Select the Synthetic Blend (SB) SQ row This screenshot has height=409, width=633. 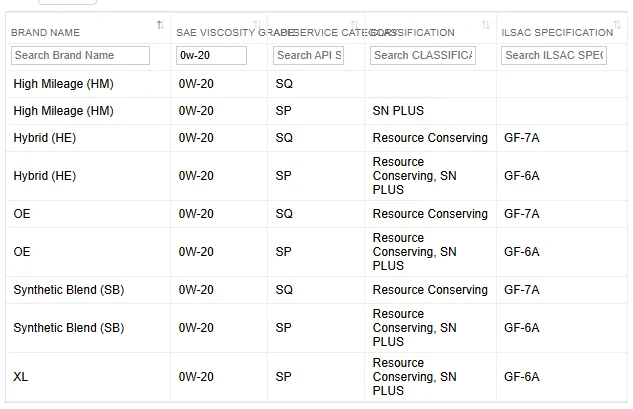pos(316,290)
